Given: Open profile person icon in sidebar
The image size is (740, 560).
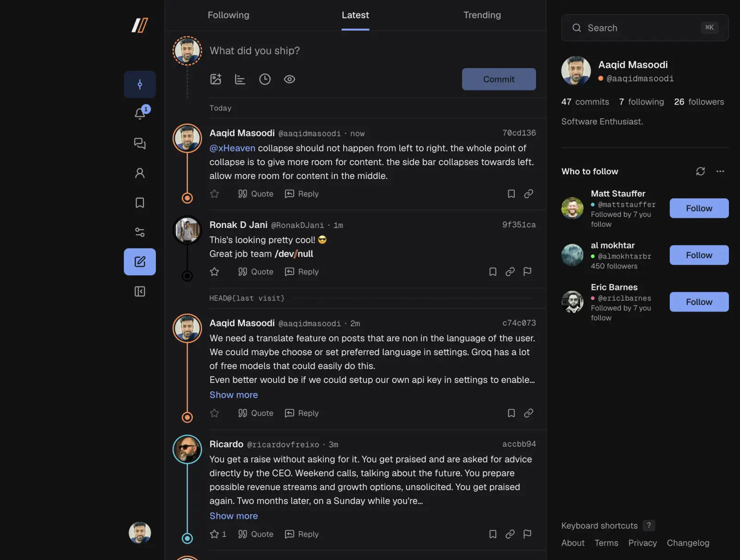Looking at the screenshot, I should tap(140, 173).
